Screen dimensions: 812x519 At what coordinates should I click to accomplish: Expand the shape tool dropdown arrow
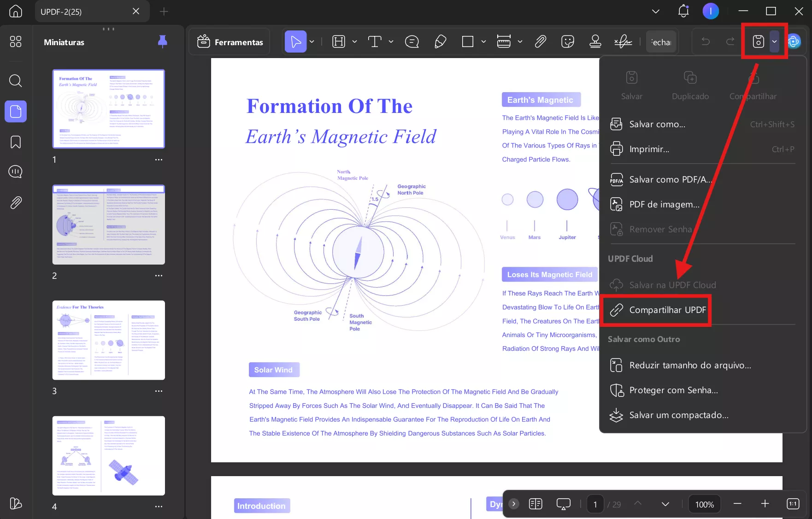coord(483,42)
